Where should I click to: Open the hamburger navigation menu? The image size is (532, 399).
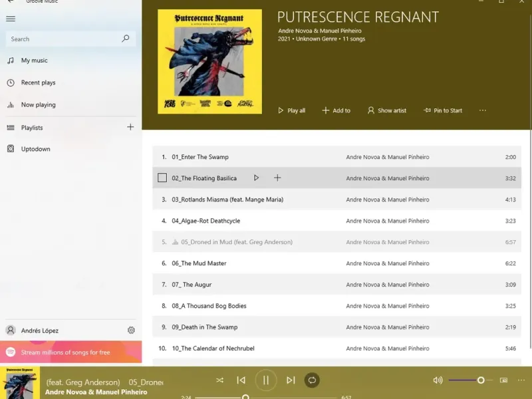[x=11, y=19]
